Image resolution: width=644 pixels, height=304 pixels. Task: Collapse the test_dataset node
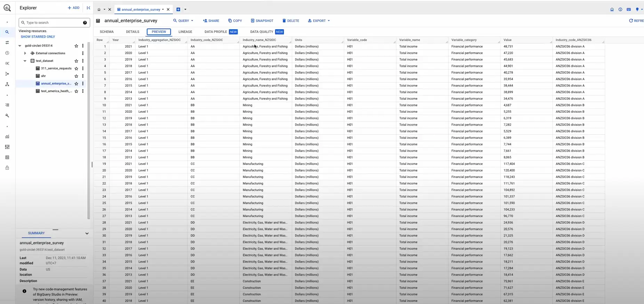[25, 61]
